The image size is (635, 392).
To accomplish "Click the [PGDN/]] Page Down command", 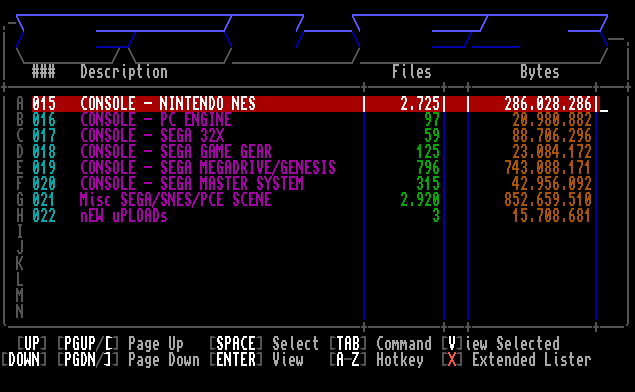I will (128, 360).
